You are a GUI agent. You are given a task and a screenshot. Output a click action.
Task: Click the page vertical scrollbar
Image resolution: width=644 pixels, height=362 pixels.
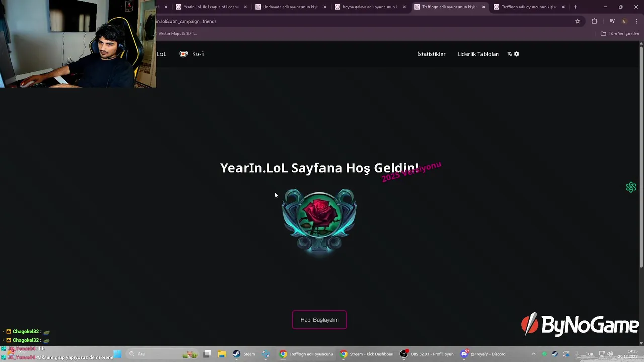click(641, 156)
